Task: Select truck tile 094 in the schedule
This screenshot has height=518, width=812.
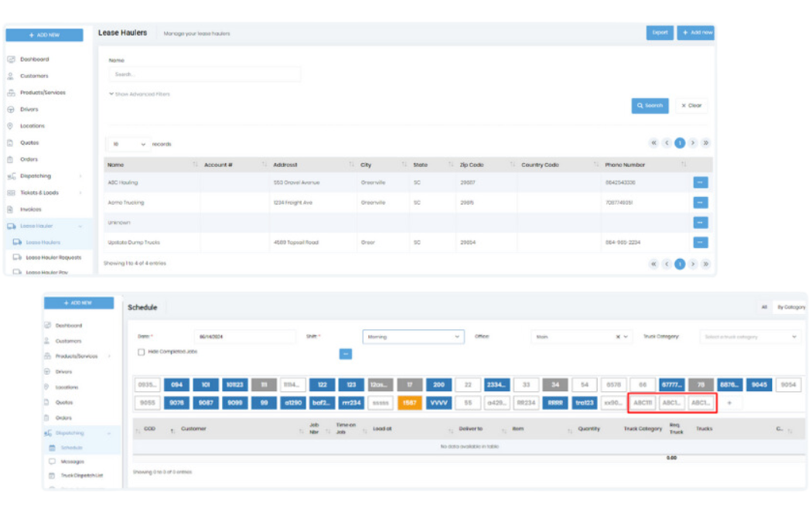Action: 179,385
